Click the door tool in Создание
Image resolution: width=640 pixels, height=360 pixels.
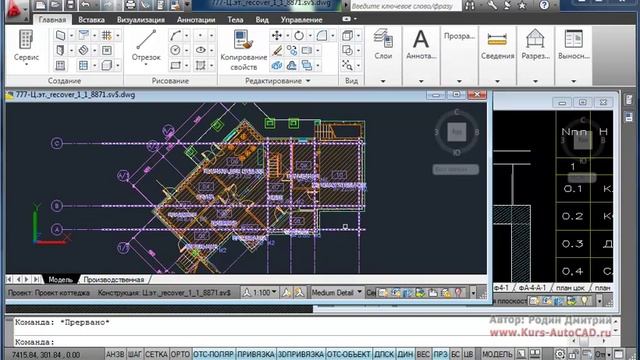[60, 51]
